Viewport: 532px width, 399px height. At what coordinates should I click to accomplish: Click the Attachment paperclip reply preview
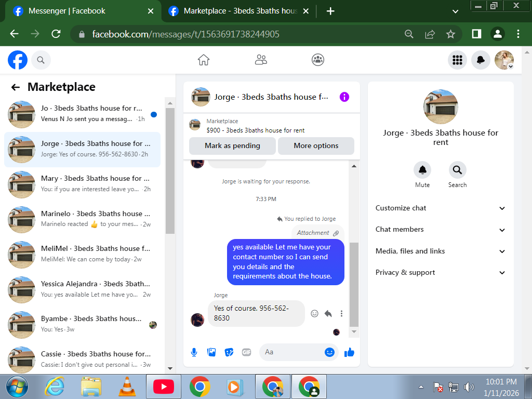pyautogui.click(x=318, y=233)
